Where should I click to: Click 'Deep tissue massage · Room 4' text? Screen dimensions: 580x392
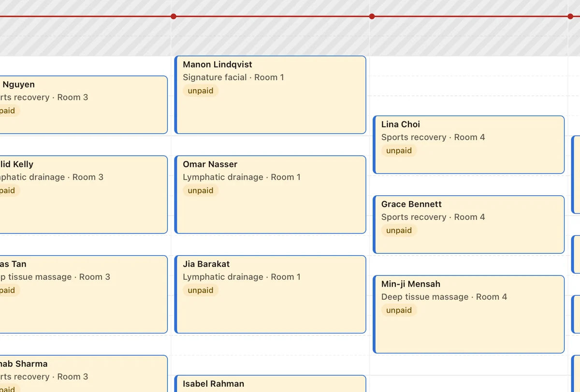(444, 297)
